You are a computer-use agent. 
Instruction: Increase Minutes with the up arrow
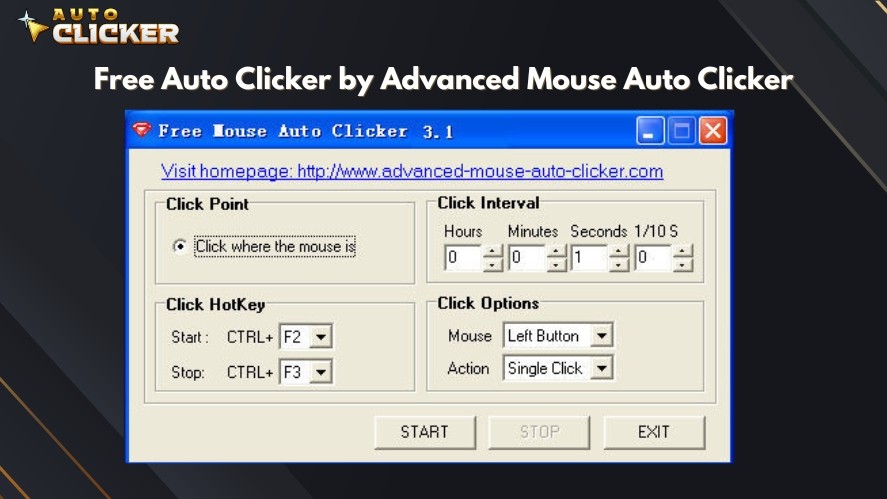[556, 251]
